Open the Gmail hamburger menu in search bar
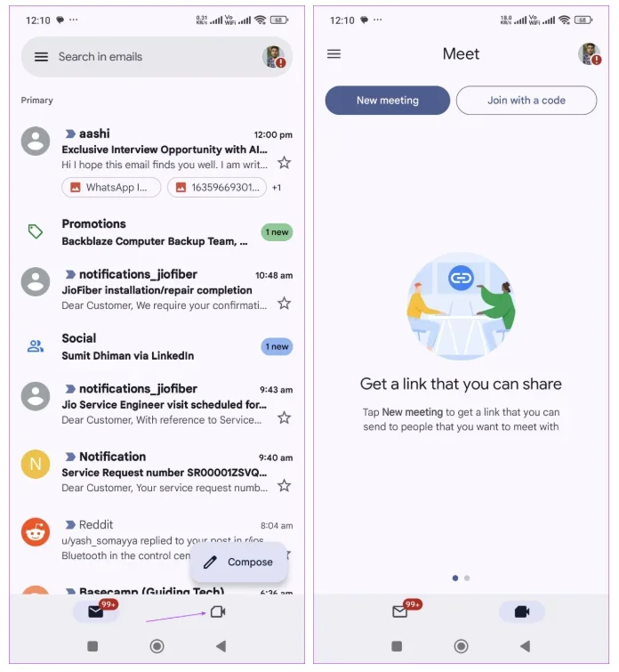 tap(41, 57)
